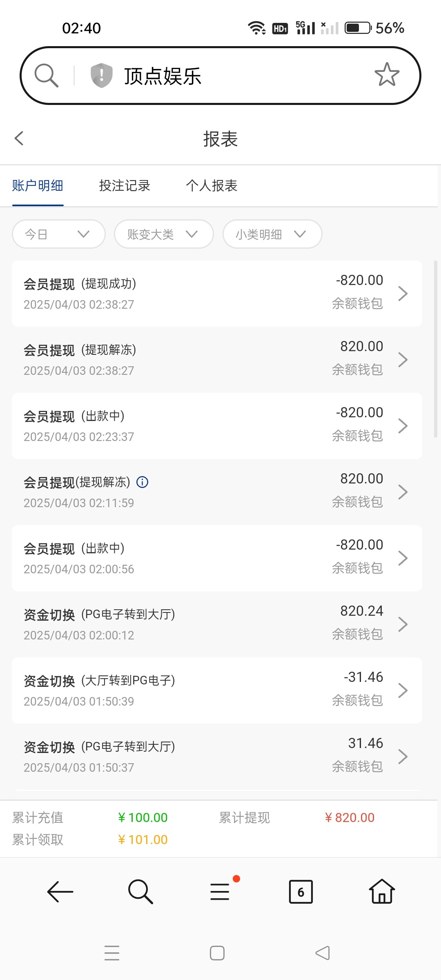Screen dimensions: 441x980
Task: Open browser menu with red dot
Action: point(220,891)
